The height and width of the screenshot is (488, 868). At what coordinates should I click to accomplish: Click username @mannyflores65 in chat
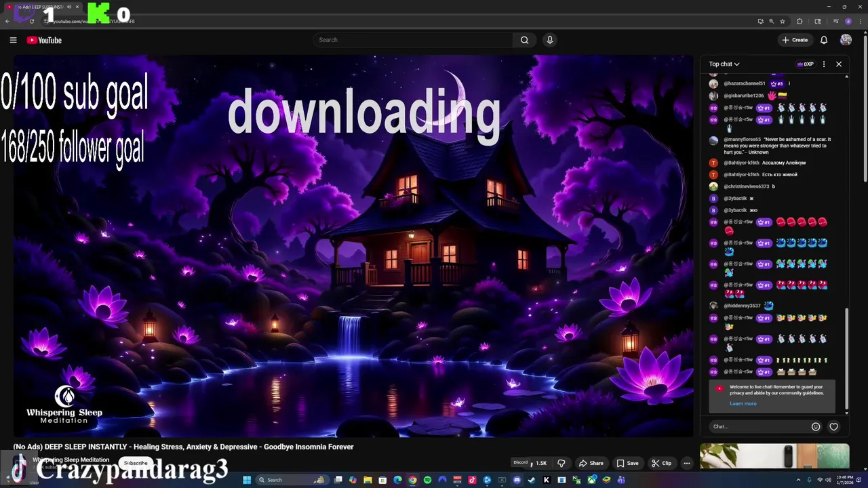point(742,140)
